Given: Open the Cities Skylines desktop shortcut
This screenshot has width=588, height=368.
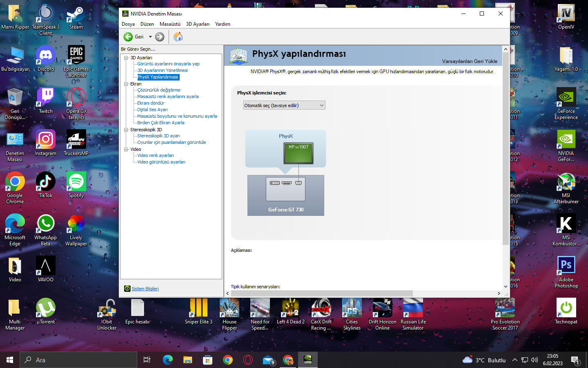Looking at the screenshot, I should point(352,314).
